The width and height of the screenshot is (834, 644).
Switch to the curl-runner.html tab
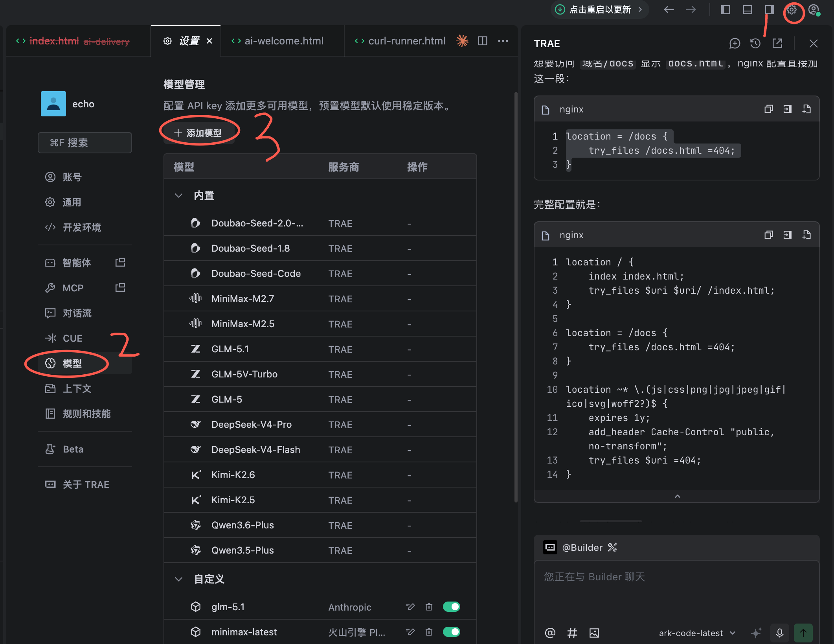click(400, 41)
